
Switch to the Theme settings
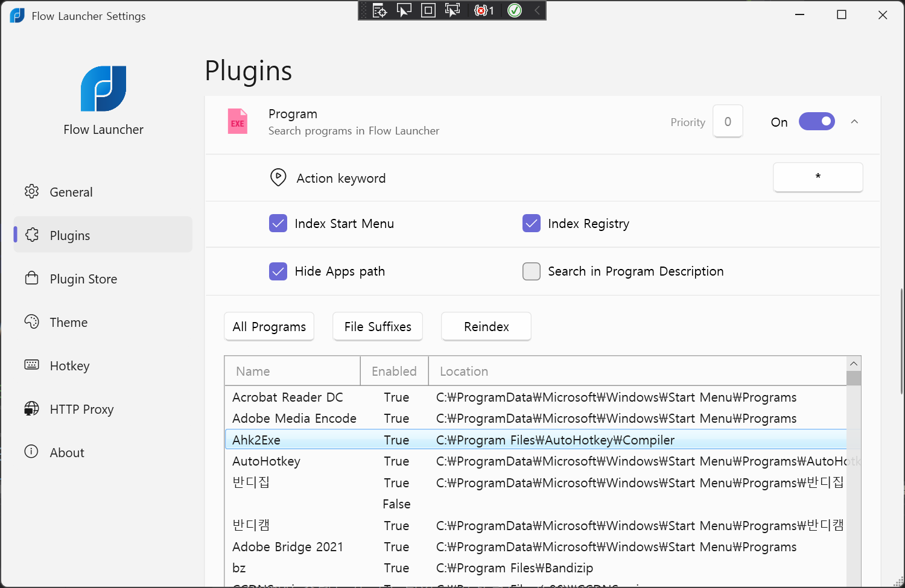[x=103, y=322]
